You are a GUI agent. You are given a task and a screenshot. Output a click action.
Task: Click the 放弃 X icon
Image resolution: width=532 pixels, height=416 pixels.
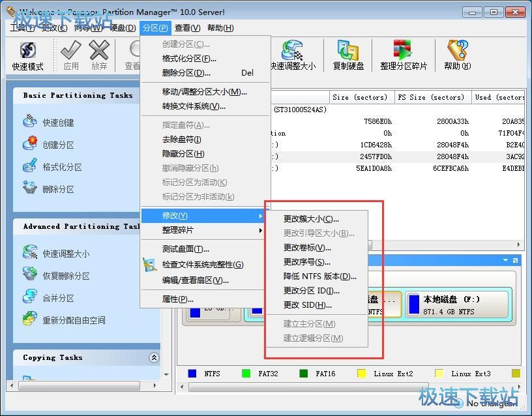point(99,50)
